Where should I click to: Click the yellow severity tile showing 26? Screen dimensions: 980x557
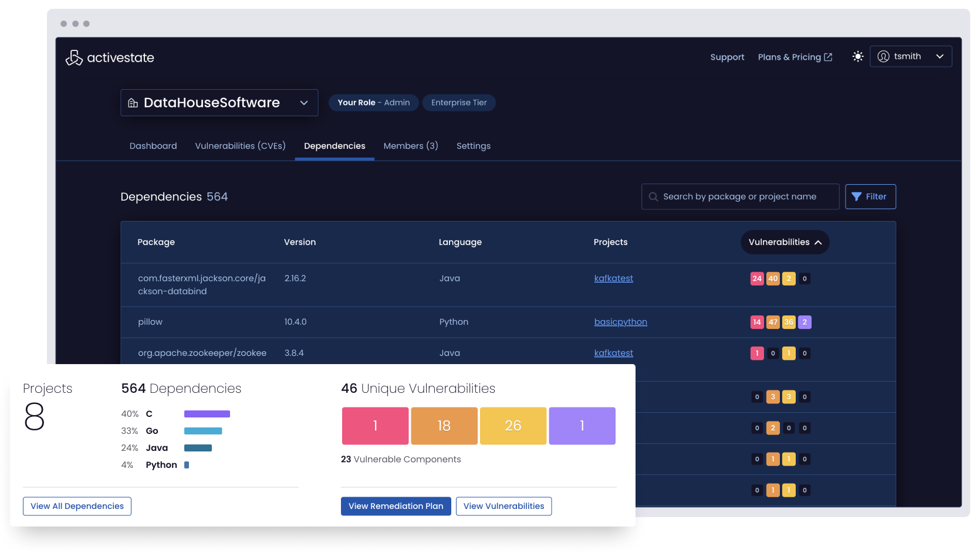513,426
